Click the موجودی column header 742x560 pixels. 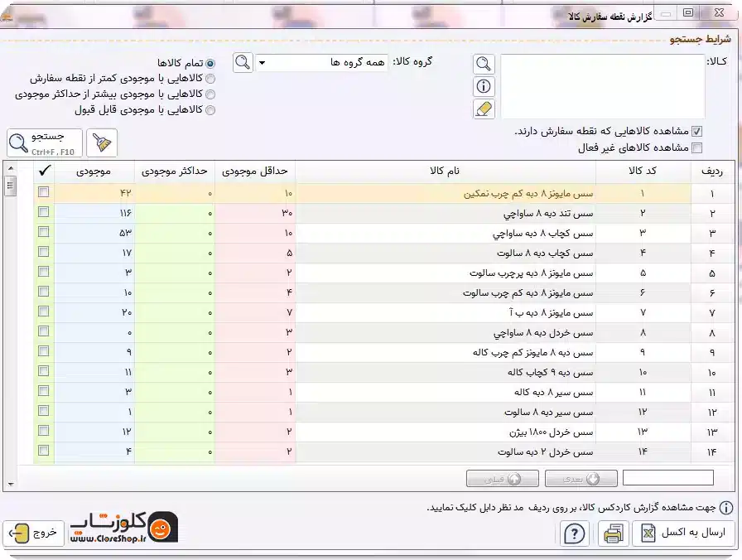pyautogui.click(x=94, y=171)
